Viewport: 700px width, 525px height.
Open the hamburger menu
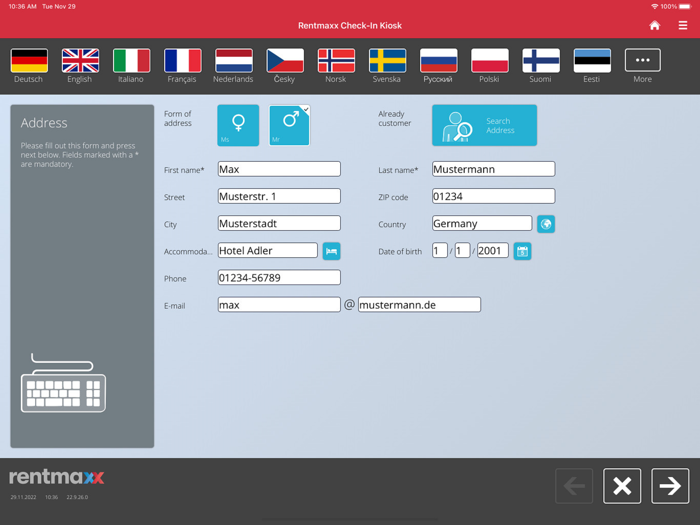point(683,25)
